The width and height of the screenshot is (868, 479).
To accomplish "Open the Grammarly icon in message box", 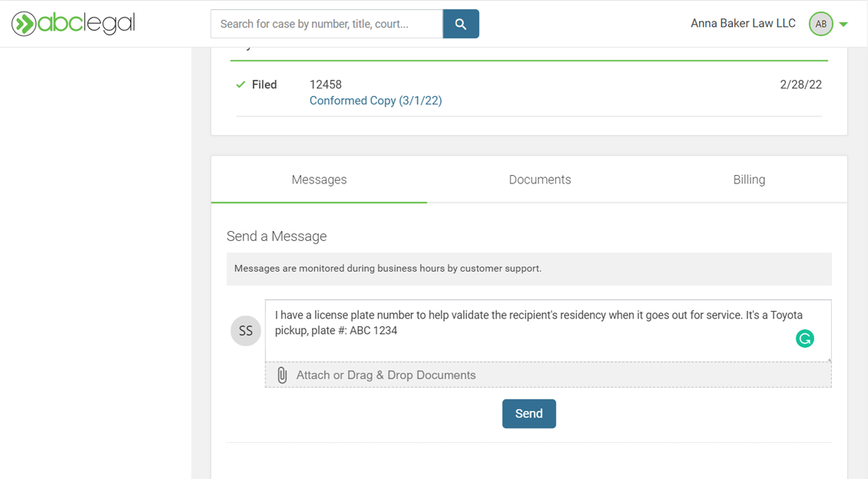I will 804,339.
